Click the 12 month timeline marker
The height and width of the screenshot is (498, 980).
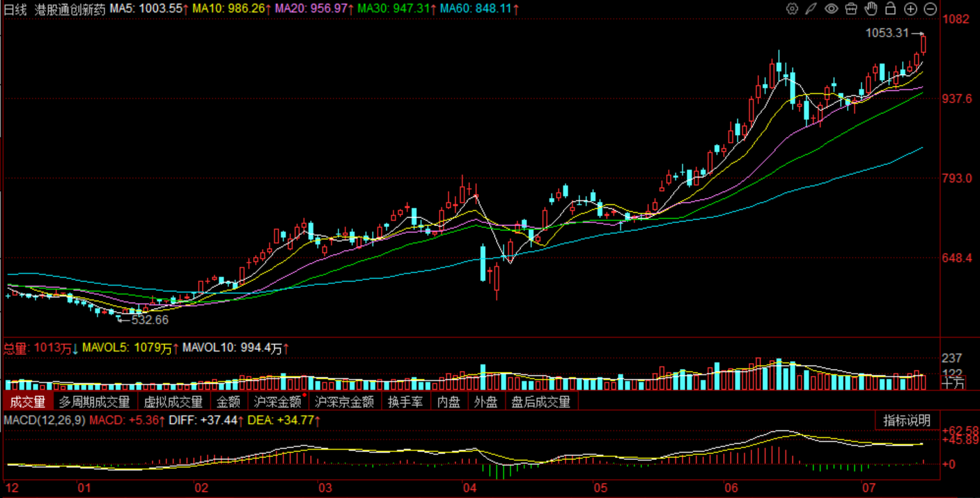pyautogui.click(x=12, y=488)
